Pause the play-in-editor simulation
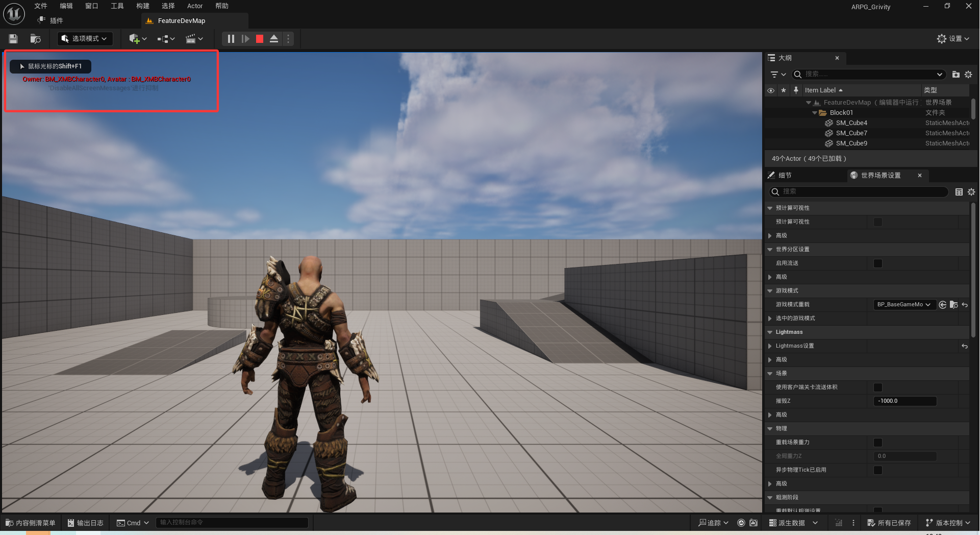The width and height of the screenshot is (980, 535). point(231,39)
